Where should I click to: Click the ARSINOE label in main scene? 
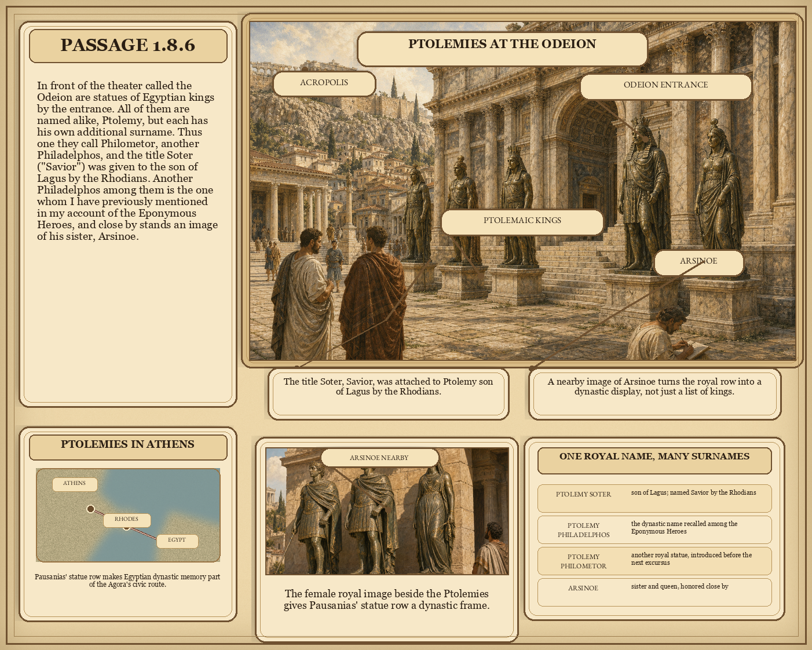698,262
